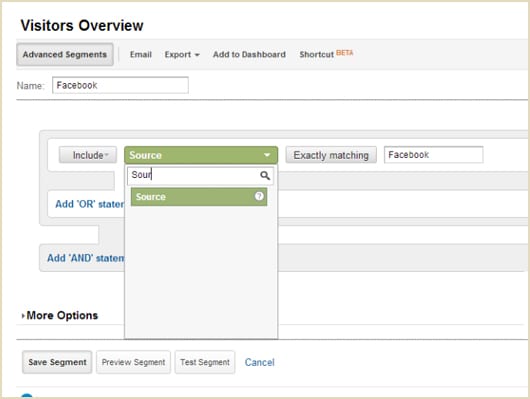The image size is (530, 399).
Task: Click the Shortcut BETA option
Action: pyautogui.click(x=326, y=54)
